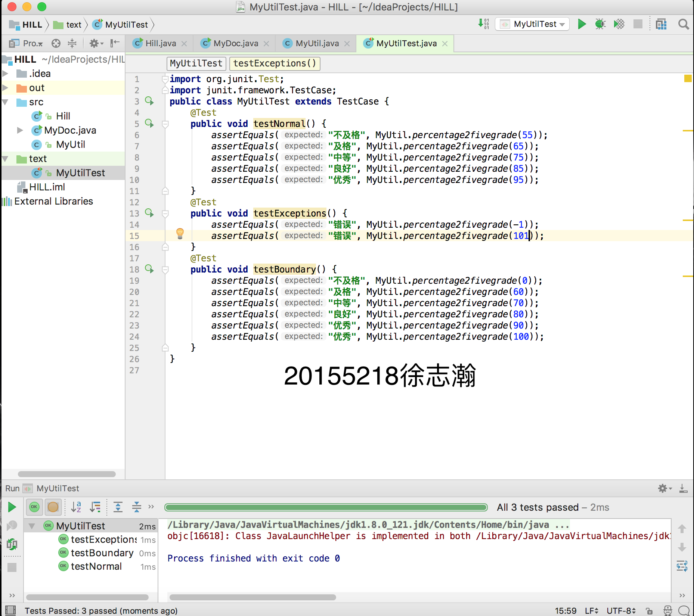Screen dimensions: 694x616
Task: Expand MyDoc.java node
Action: pyautogui.click(x=20, y=130)
